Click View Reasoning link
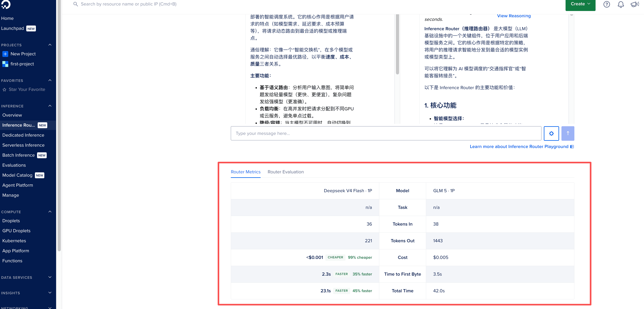 point(514,16)
